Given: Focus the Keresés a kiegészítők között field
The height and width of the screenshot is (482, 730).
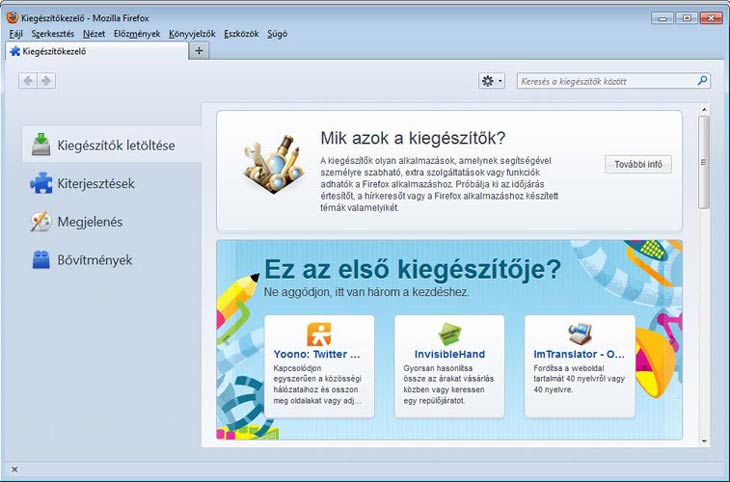Looking at the screenshot, I should click(614, 81).
